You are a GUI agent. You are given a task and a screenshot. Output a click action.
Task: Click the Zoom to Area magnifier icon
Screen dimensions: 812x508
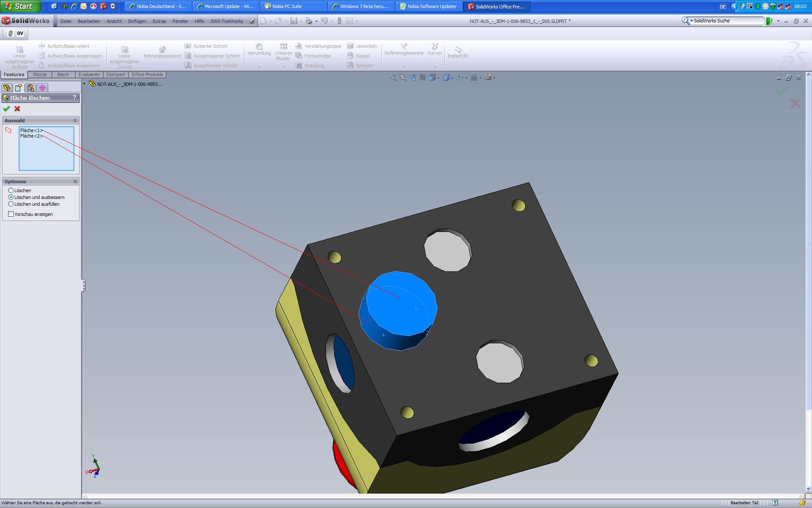point(403,77)
